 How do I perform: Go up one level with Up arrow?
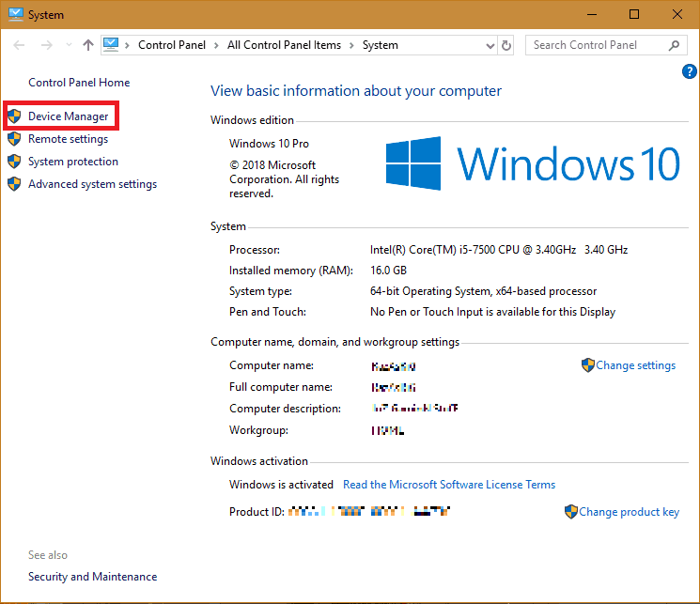pyautogui.click(x=88, y=45)
